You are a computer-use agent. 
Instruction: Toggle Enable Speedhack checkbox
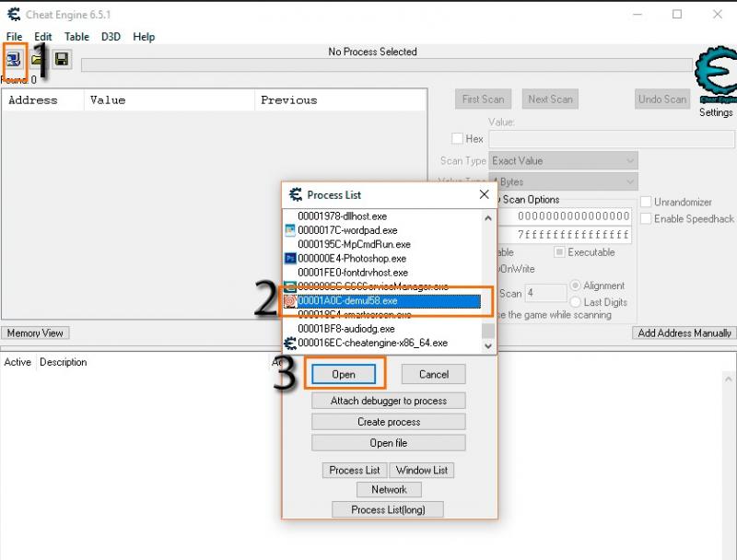tap(646, 218)
